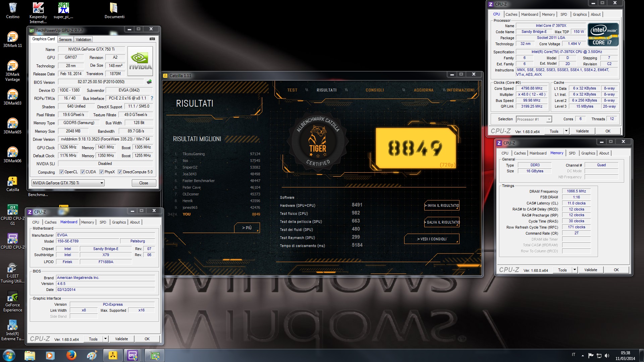Click the INVIA IL RISULTATO button
Screen dimensions: 644x362
442,205
